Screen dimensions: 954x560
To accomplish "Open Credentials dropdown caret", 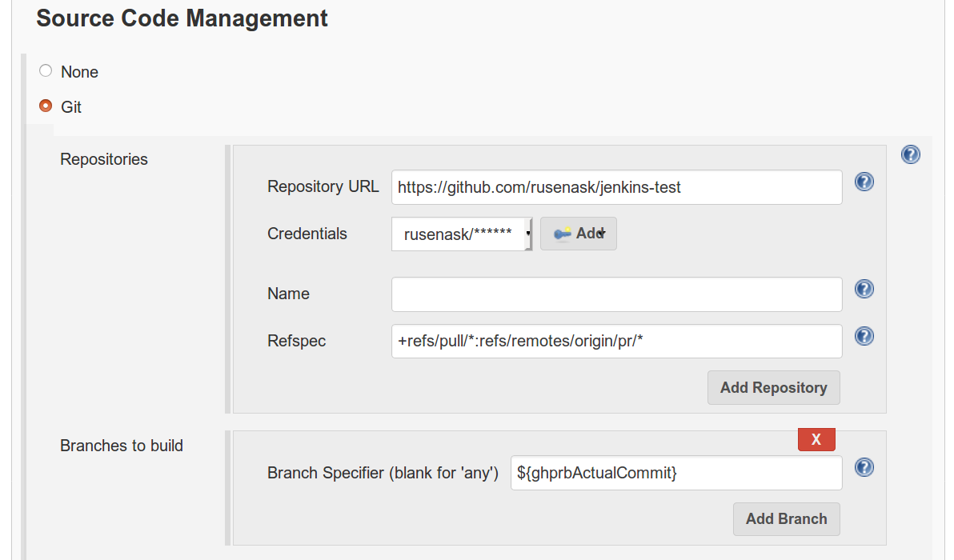I will point(527,233).
